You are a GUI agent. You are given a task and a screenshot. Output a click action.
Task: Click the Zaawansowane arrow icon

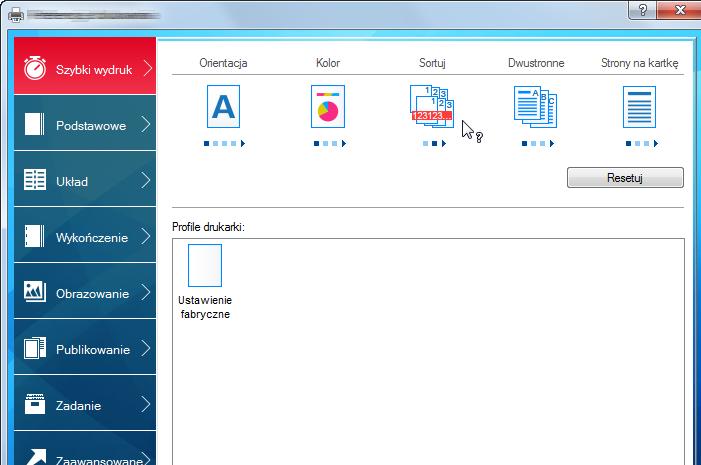[x=36, y=457]
